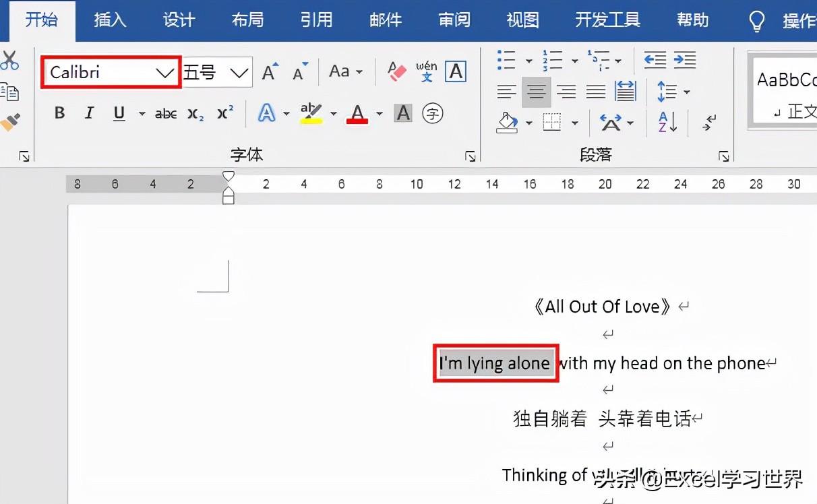Open the underline style dropdown arrow
Screen dimensions: 817x504
tap(142, 113)
